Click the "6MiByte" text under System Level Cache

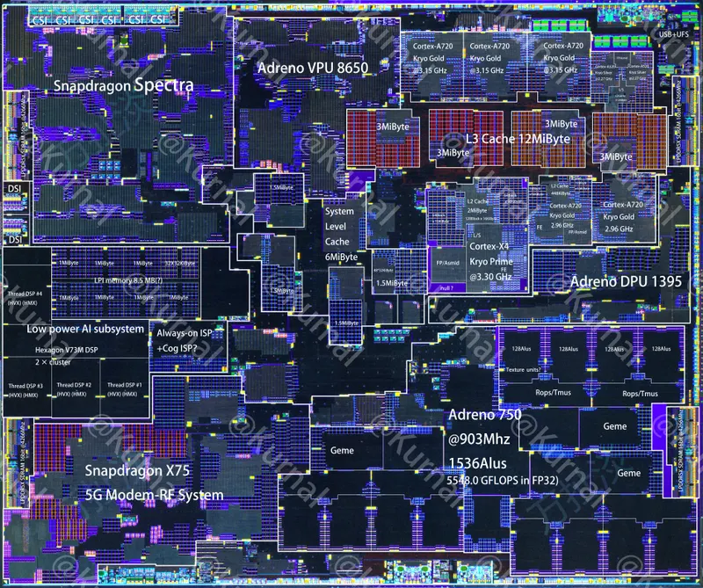341,257
